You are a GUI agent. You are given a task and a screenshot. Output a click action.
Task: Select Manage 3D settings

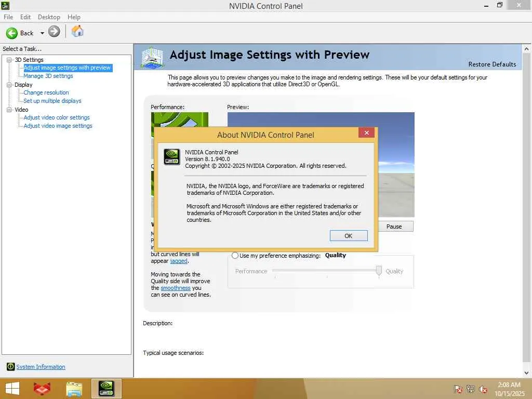click(x=48, y=76)
